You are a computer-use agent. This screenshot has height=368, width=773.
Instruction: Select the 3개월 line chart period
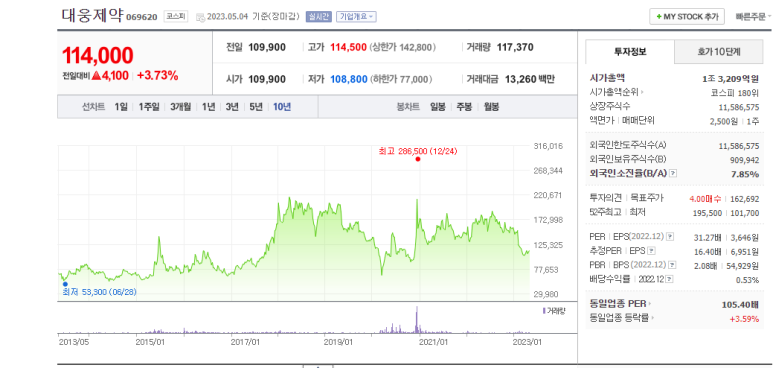click(x=180, y=107)
